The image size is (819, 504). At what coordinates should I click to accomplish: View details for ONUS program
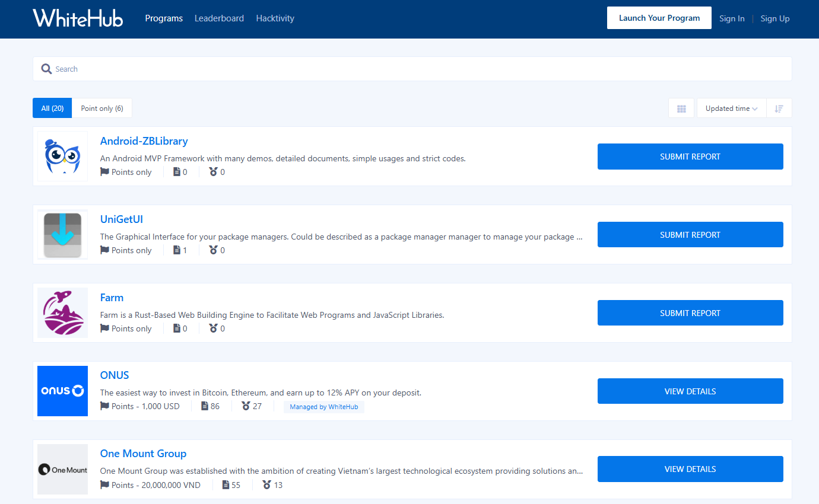pyautogui.click(x=690, y=391)
